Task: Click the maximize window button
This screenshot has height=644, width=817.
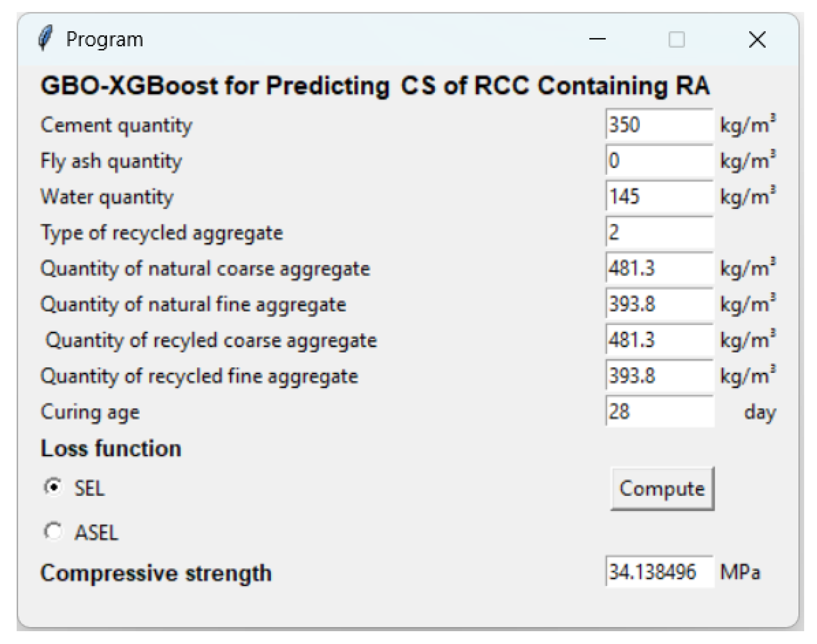Action: coord(676,40)
